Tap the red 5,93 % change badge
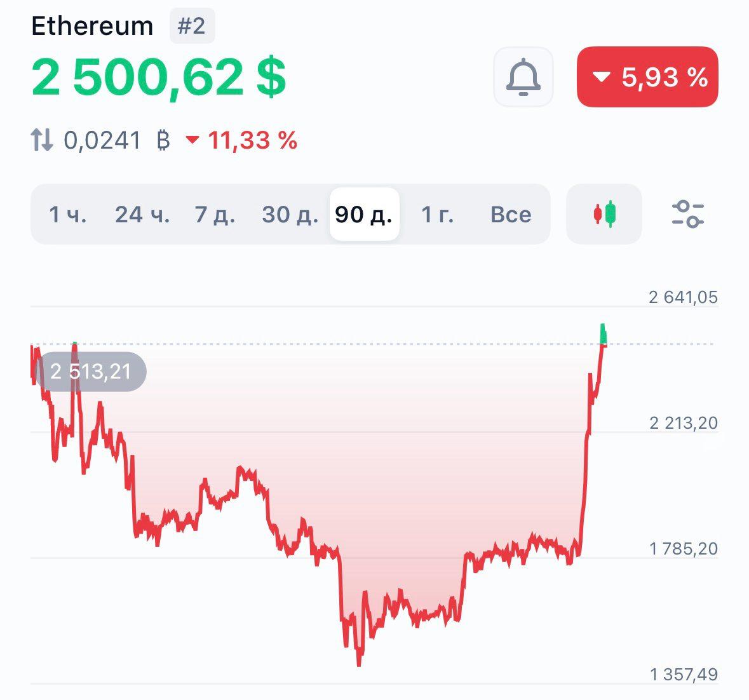 tap(647, 77)
